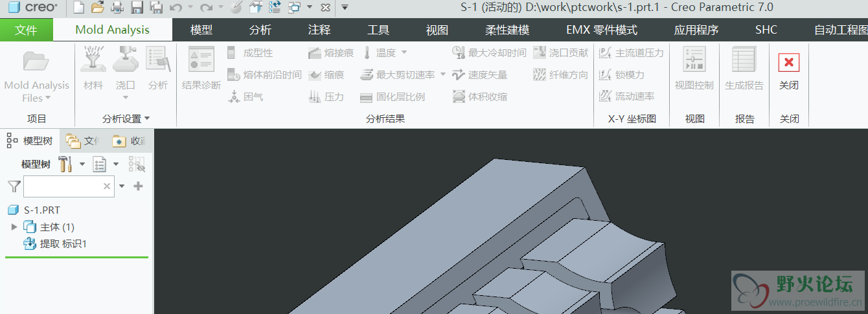Open the 文件 menu
Image resolution: width=868 pixels, height=314 pixels.
point(27,30)
